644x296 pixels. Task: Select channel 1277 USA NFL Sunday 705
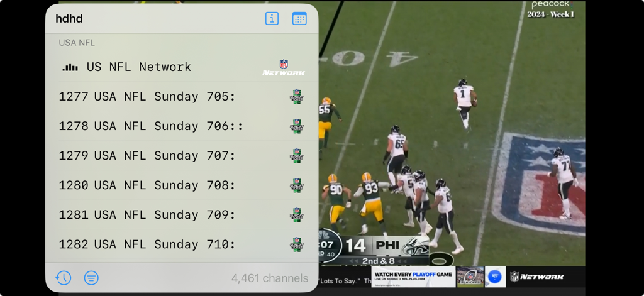(x=182, y=97)
